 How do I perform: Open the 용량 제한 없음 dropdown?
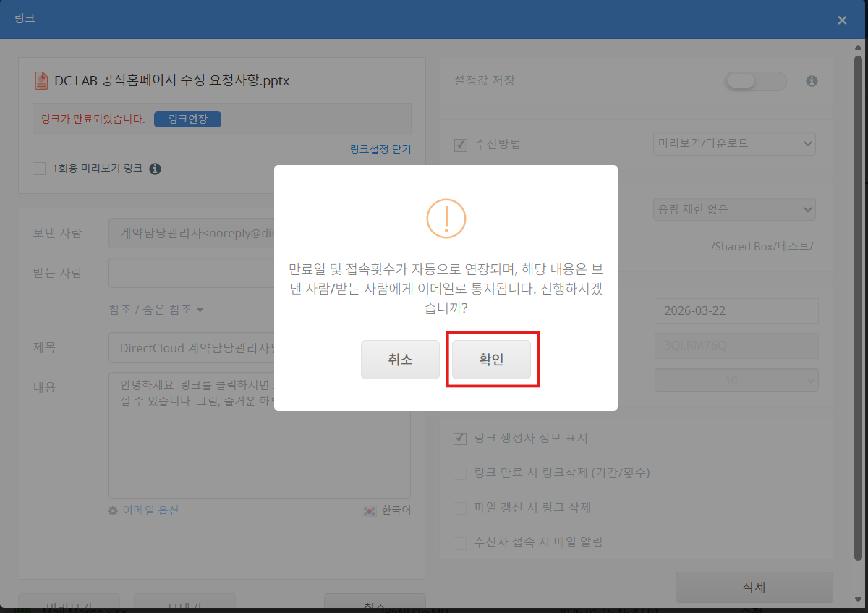coord(733,210)
